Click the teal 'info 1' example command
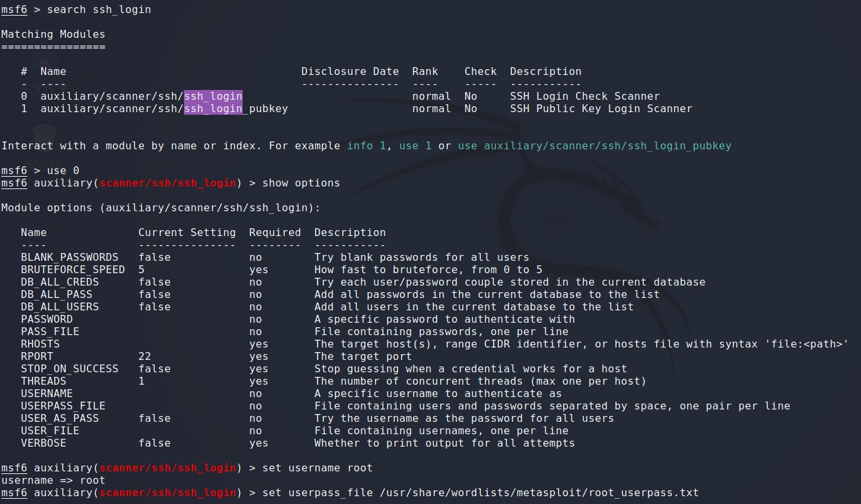The image size is (861, 504). (366, 146)
